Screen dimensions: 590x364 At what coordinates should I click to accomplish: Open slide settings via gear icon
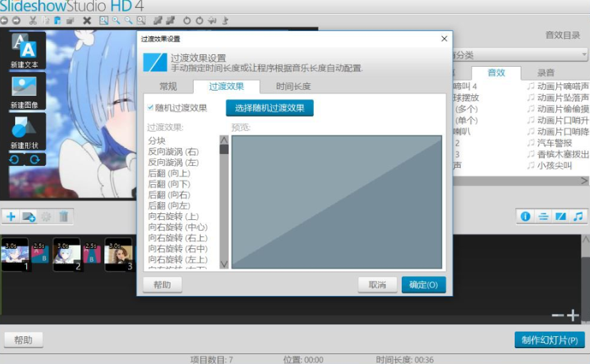tap(46, 217)
